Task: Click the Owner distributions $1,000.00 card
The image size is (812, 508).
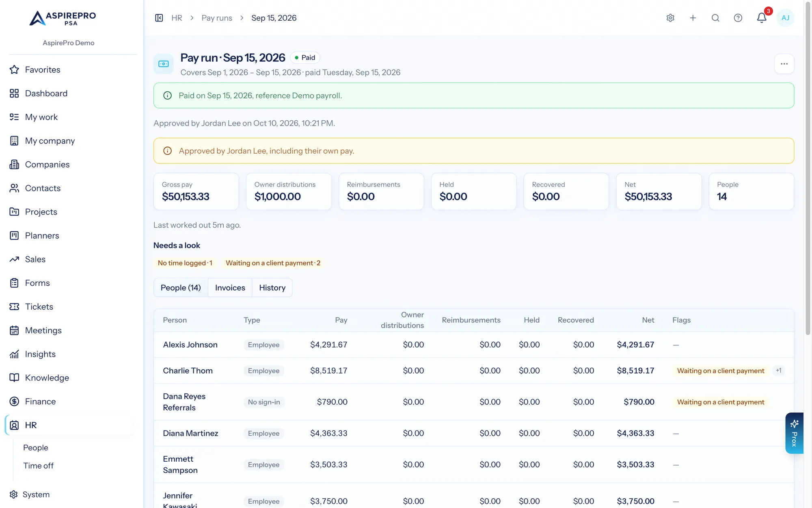Action: coord(289,191)
